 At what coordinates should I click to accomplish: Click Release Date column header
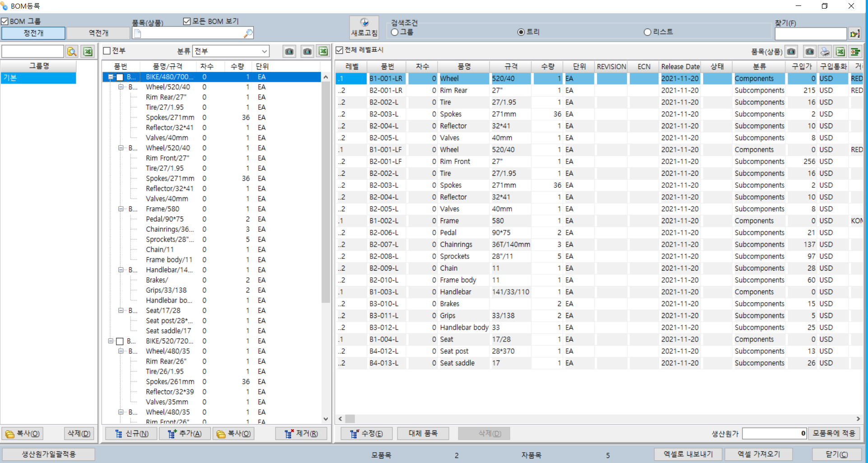(680, 66)
